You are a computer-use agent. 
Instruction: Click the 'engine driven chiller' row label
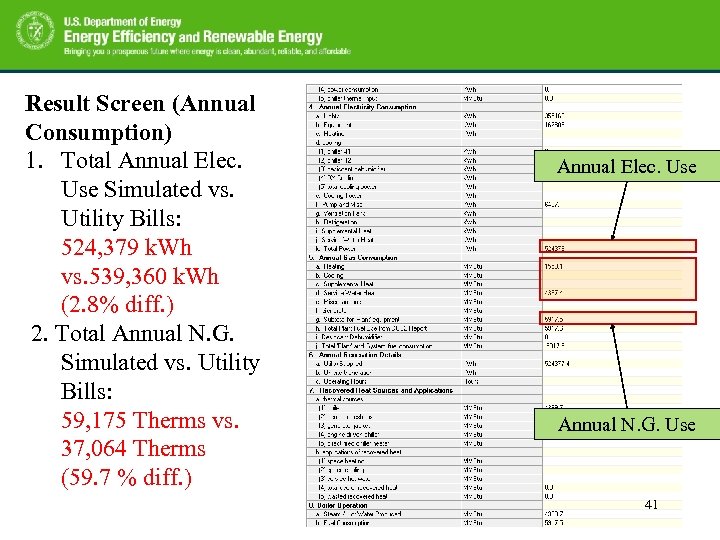(349, 434)
